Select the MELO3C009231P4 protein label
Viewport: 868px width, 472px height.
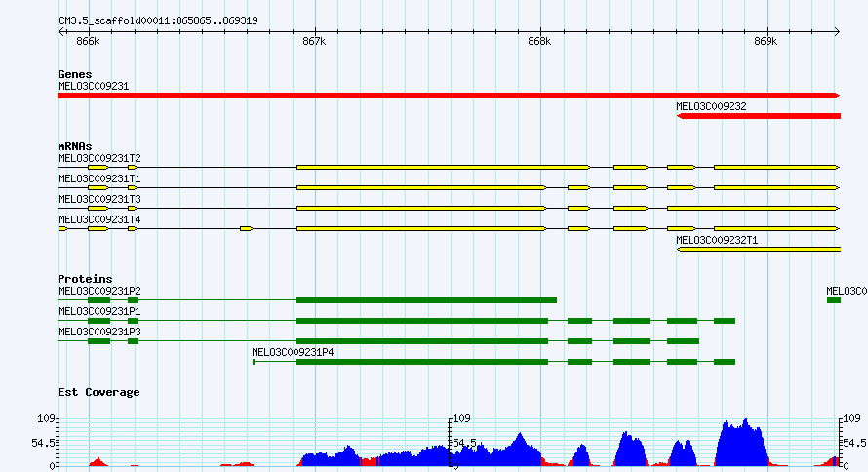coord(293,352)
